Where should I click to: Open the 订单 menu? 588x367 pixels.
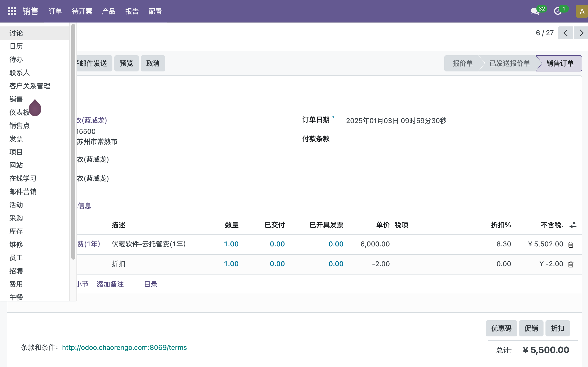pyautogui.click(x=55, y=11)
